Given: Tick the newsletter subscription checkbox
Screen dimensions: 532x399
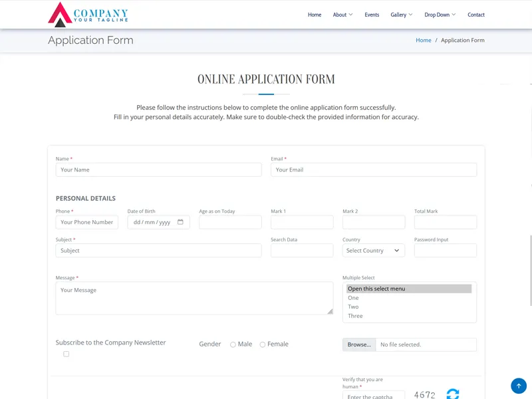Looking at the screenshot, I should click(x=66, y=354).
